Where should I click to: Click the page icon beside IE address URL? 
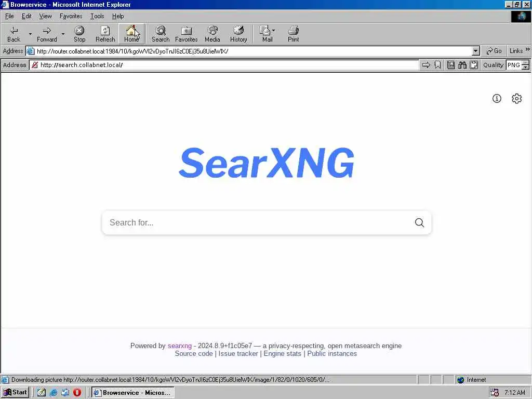tap(31, 51)
